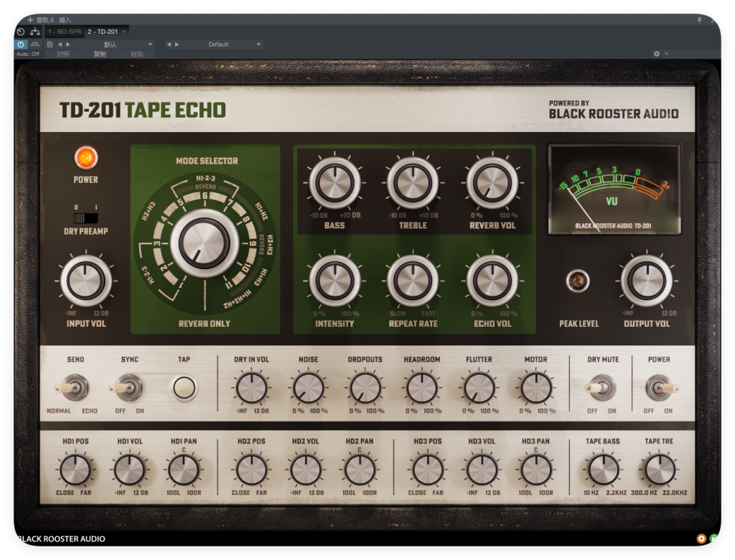Switch to the 1 - RO-SPR tab
Viewport: 735px width, 560px height.
click(x=64, y=32)
